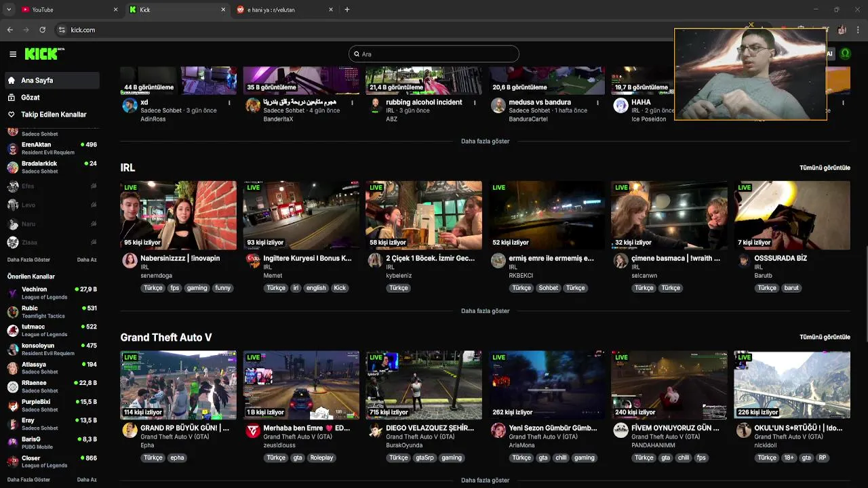Open Ingiltere Kuryesi stream thumbnail
This screenshot has height=488, width=868.
coord(301,215)
